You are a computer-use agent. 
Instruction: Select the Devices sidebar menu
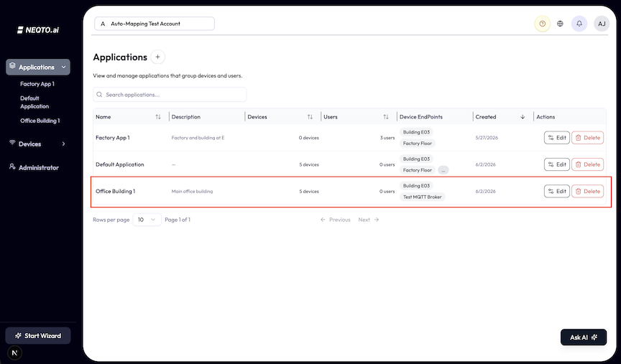click(38, 144)
